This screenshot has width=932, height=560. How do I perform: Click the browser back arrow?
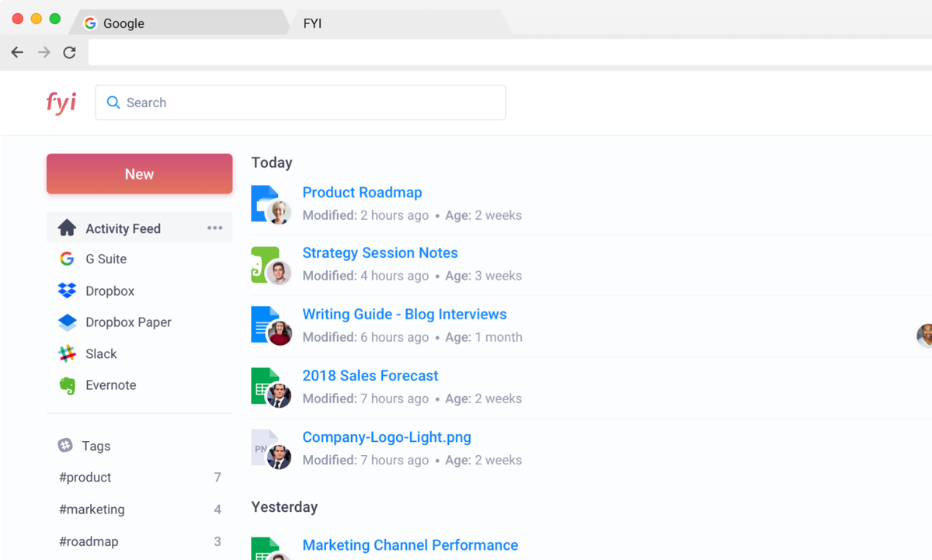click(17, 52)
